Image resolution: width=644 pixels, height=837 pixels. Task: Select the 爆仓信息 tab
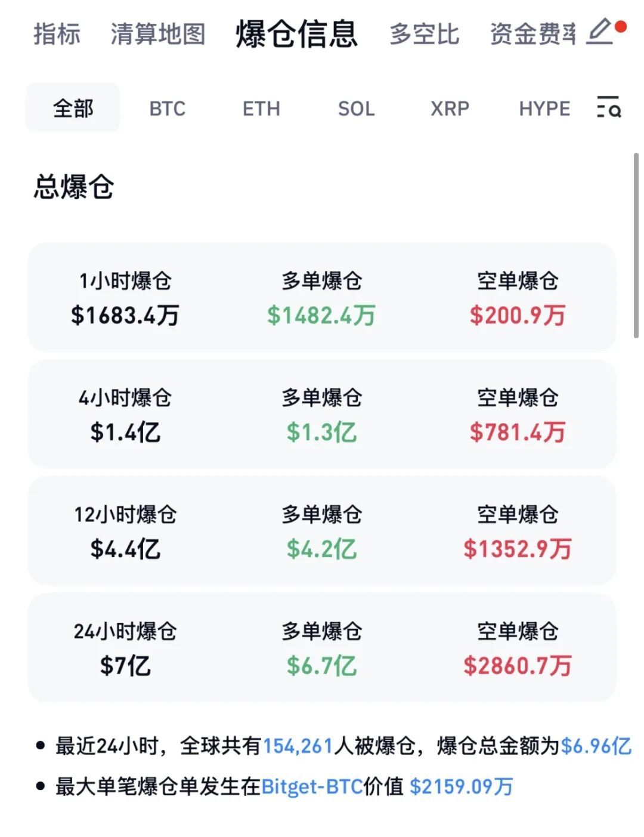coord(296,33)
